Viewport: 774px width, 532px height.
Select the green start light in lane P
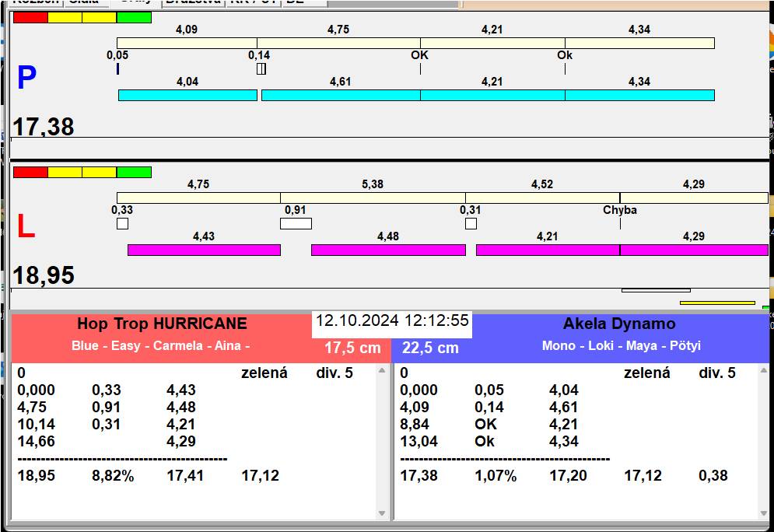pyautogui.click(x=134, y=17)
